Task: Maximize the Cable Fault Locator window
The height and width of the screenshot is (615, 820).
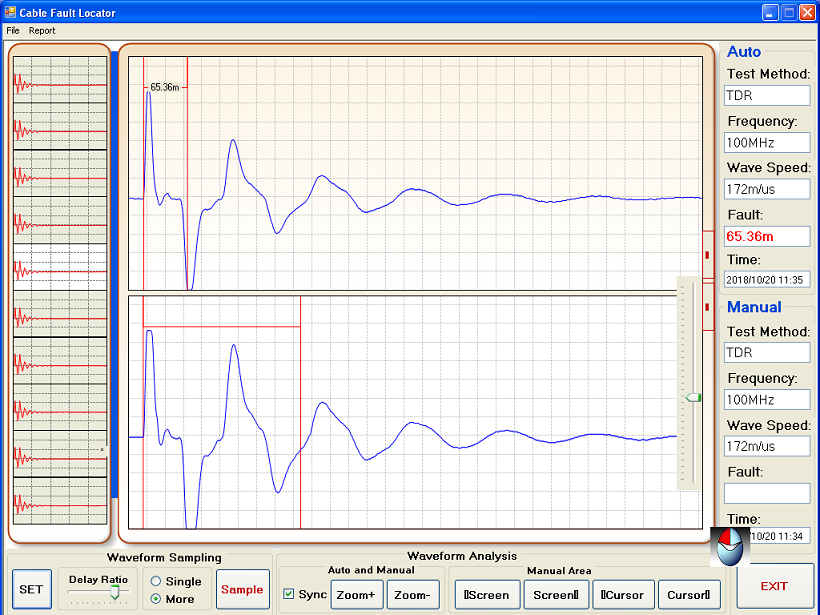Action: coord(789,13)
